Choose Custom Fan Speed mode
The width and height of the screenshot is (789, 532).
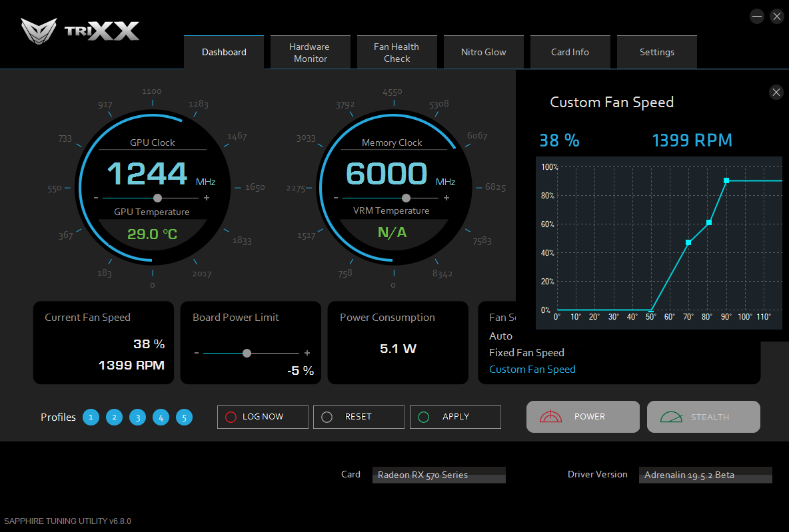(532, 369)
